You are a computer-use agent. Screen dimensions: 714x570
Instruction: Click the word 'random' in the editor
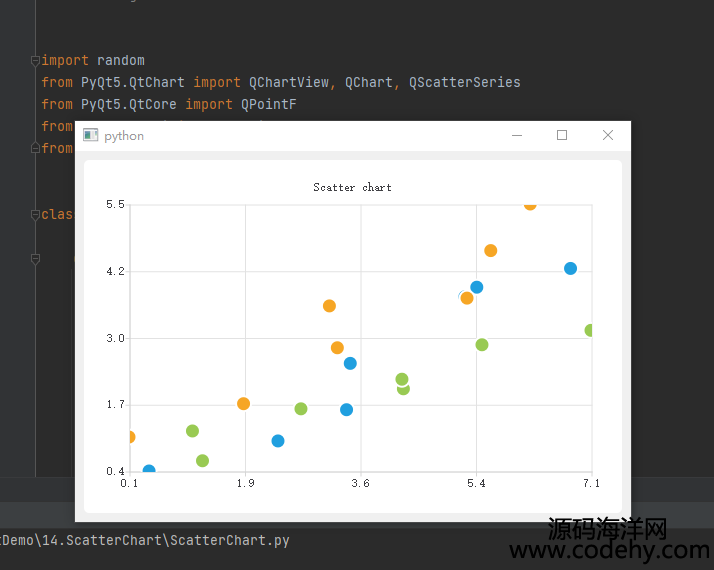[x=120, y=60]
